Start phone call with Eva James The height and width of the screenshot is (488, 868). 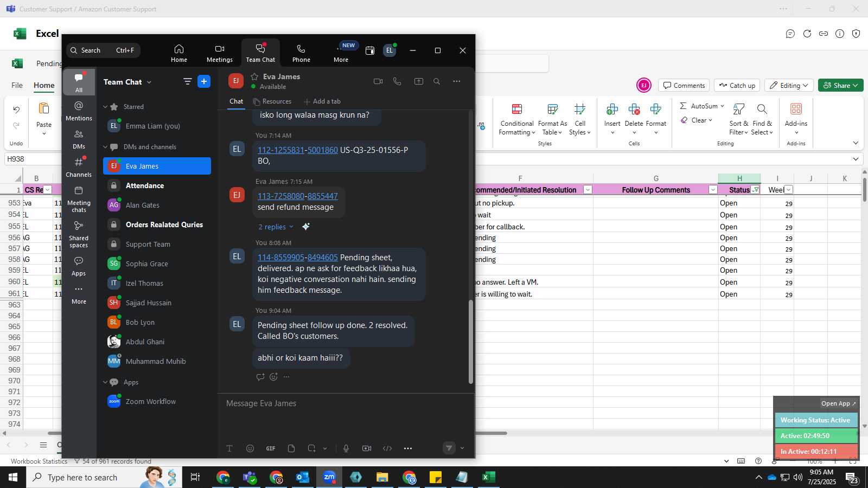397,81
